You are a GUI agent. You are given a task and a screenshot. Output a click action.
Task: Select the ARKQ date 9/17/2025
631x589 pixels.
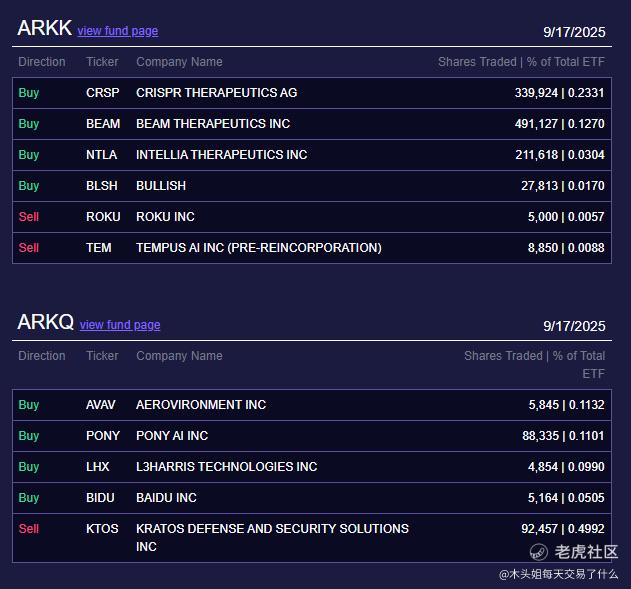coord(574,326)
